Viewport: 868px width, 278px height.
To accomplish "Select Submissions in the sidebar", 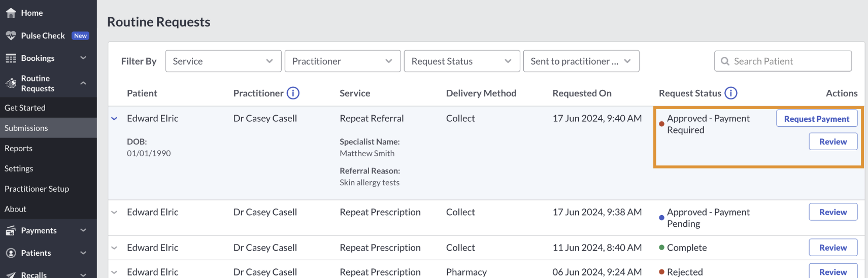I will (48, 128).
